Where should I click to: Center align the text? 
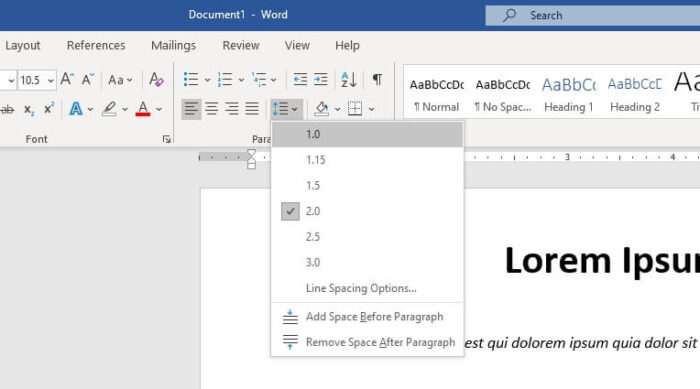[x=212, y=109]
